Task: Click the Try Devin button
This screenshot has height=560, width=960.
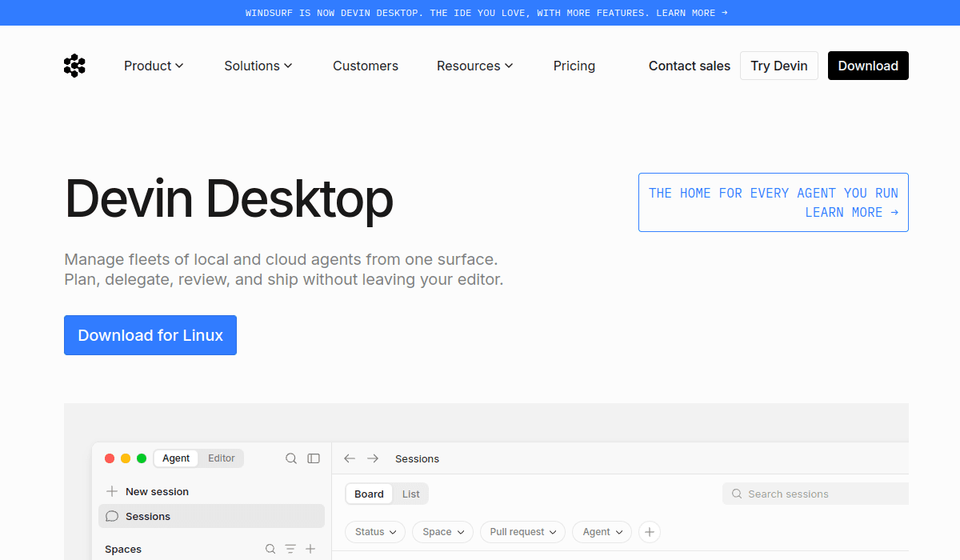Action: pos(779,66)
